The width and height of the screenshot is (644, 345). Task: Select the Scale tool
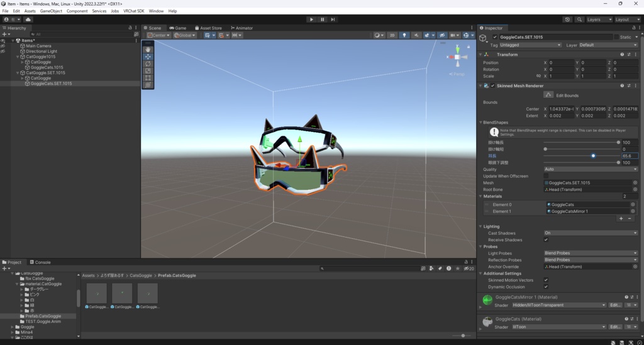(148, 70)
